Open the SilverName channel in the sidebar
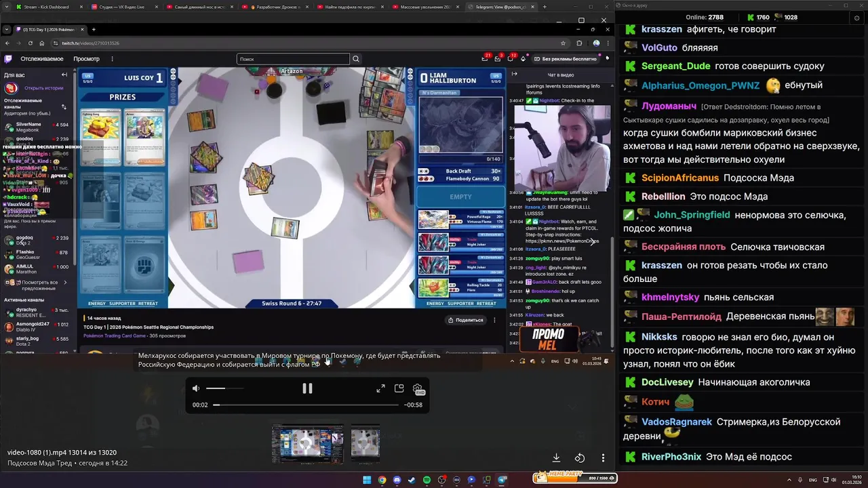868x488 pixels. point(36,127)
